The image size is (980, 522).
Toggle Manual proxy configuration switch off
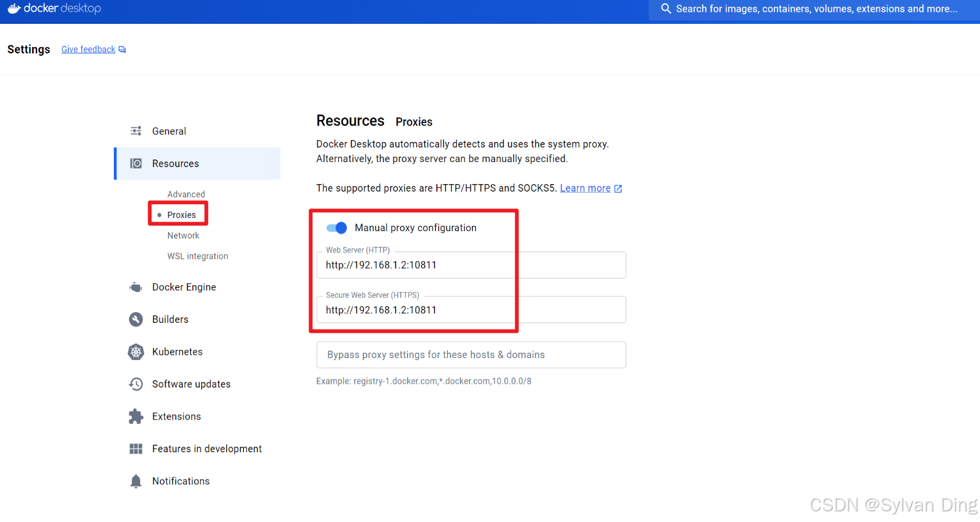(x=337, y=227)
